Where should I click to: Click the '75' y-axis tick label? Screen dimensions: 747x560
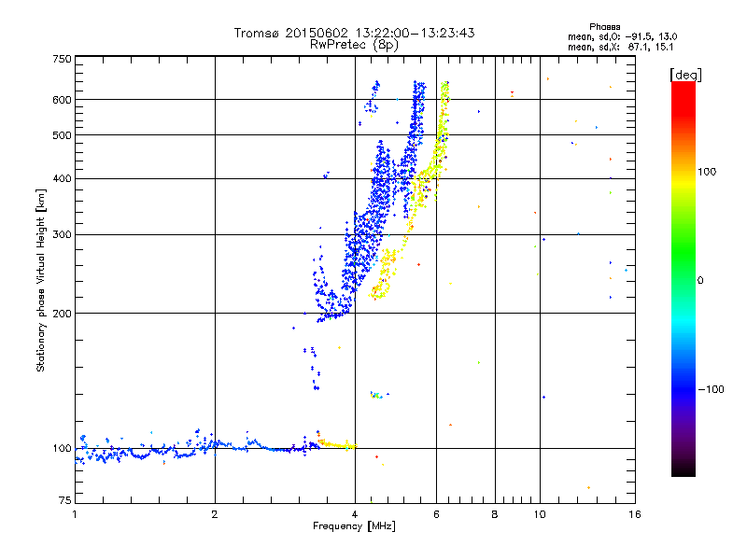point(65,500)
